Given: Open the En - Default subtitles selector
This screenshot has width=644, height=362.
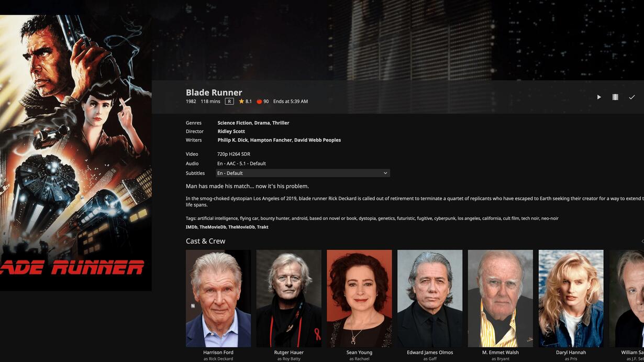Looking at the screenshot, I should 303,173.
